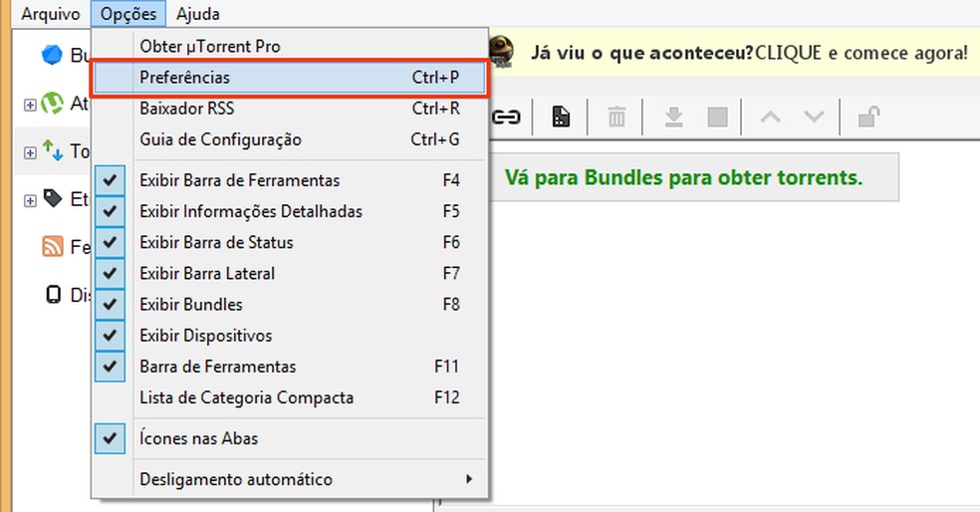Click the start download toolbar icon

point(673,117)
